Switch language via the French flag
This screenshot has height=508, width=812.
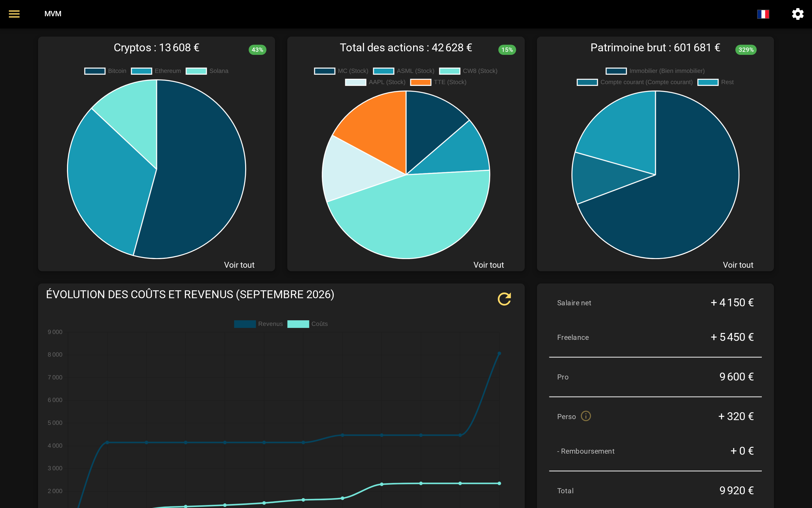click(x=763, y=14)
